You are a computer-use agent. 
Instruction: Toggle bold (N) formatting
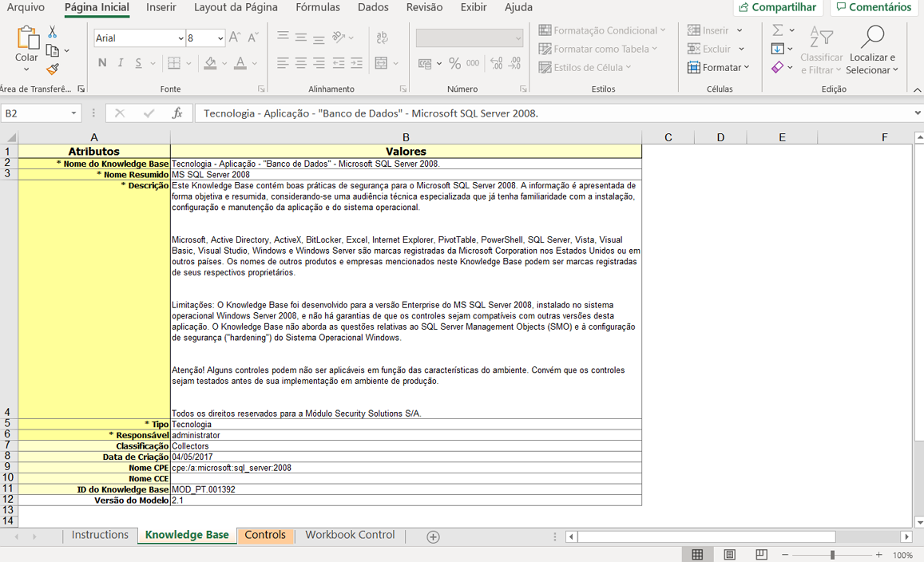102,63
